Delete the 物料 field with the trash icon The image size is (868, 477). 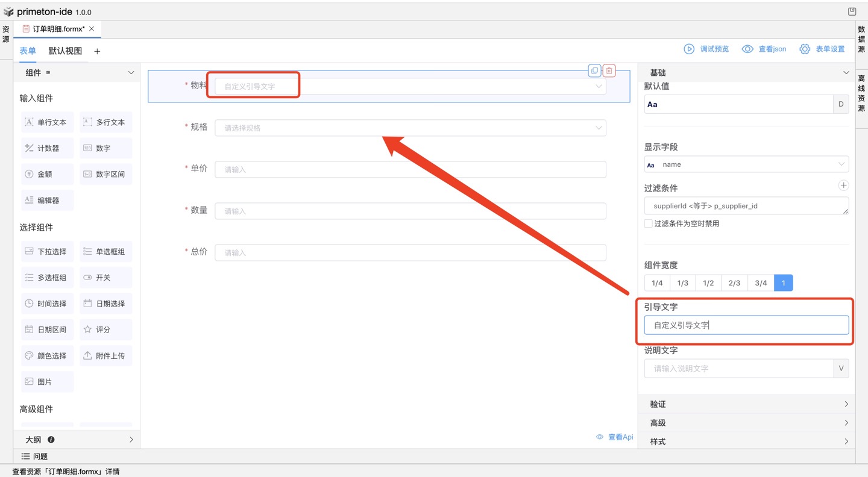coord(609,70)
